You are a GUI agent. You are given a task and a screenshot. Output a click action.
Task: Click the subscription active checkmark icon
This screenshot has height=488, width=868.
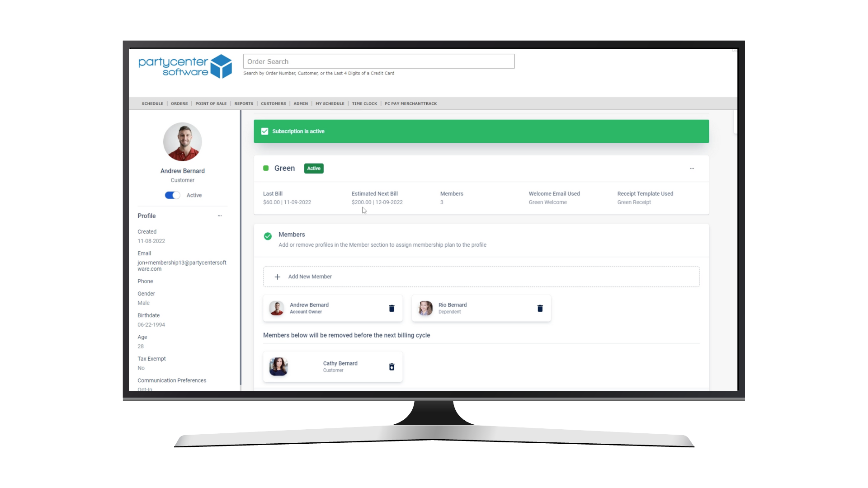(264, 131)
